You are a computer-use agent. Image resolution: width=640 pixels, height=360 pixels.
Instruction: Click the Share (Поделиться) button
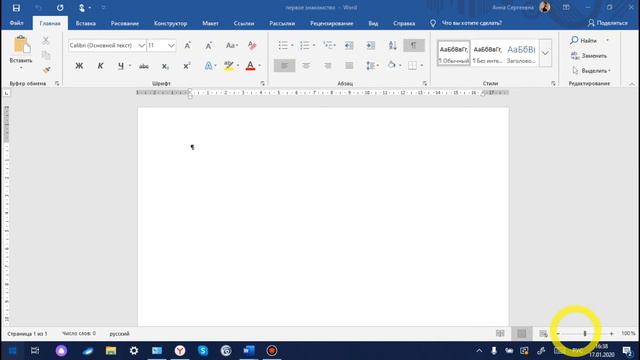click(x=608, y=23)
